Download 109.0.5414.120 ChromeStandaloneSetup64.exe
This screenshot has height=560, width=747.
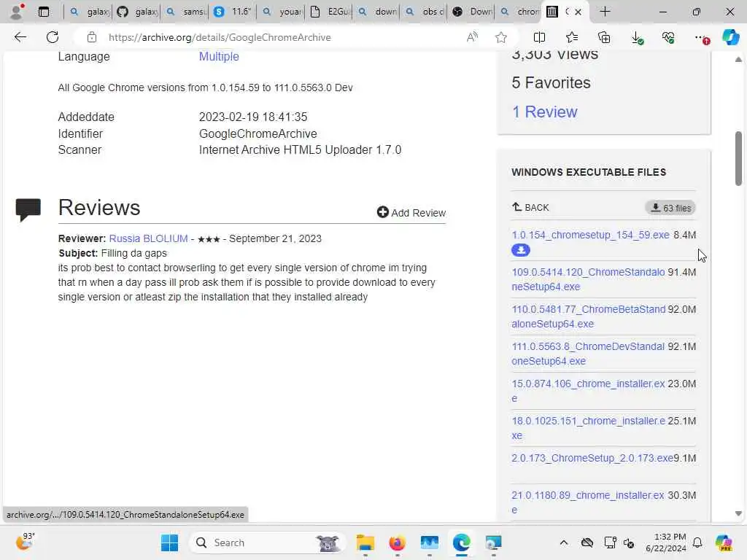tap(588, 279)
